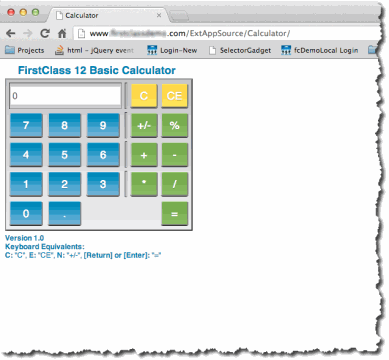The height and width of the screenshot is (360, 389).
Task: Tap the 6 digit key
Action: pyautogui.click(x=103, y=154)
